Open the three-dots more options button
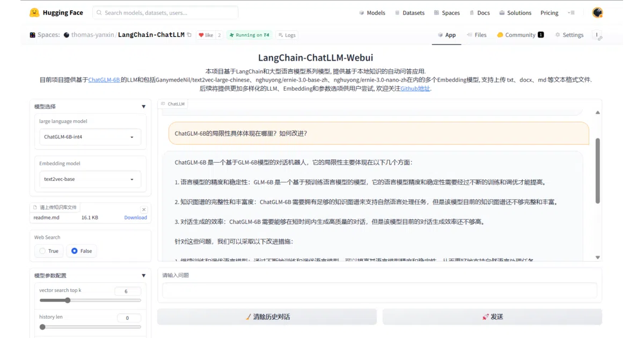The width and height of the screenshot is (644, 338). 597,35
